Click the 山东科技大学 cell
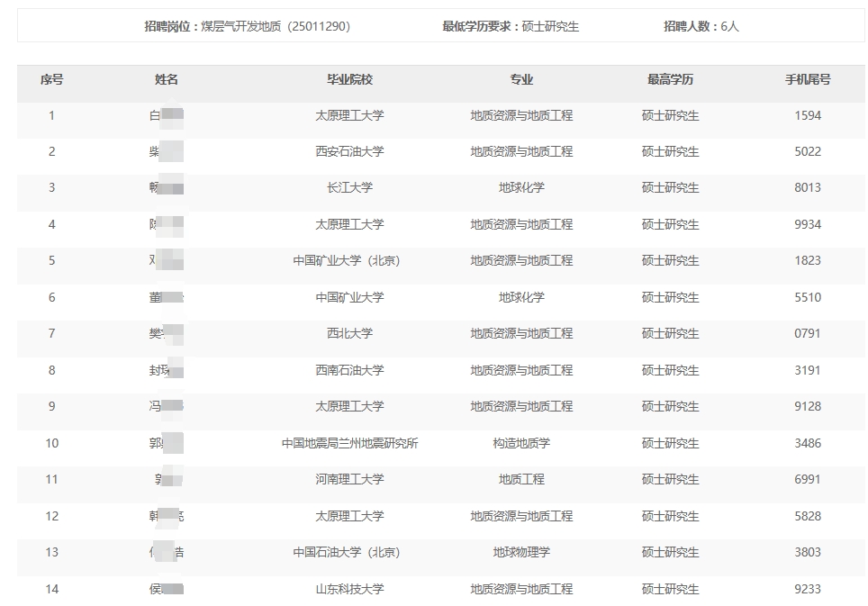 pyautogui.click(x=349, y=589)
